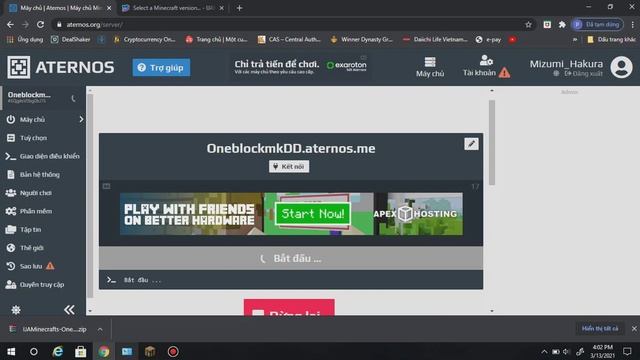Open the e-pay bookmark
This screenshot has height=360, width=640.
click(488, 40)
